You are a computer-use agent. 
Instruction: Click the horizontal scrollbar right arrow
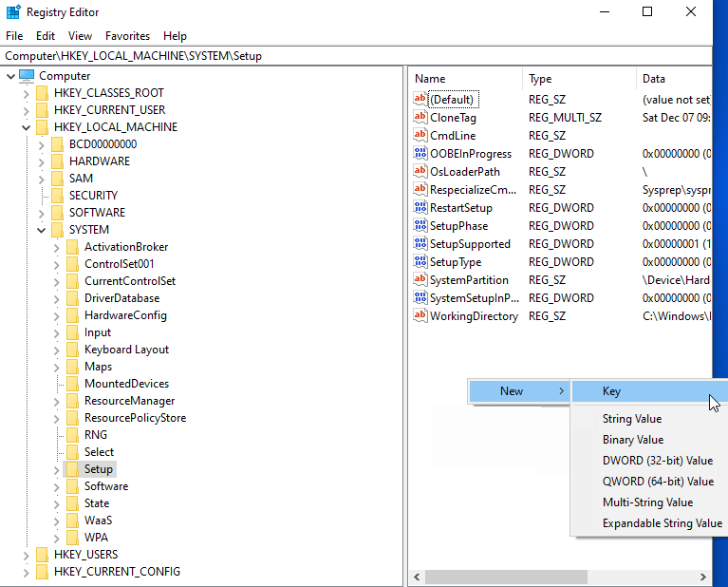[x=703, y=577]
